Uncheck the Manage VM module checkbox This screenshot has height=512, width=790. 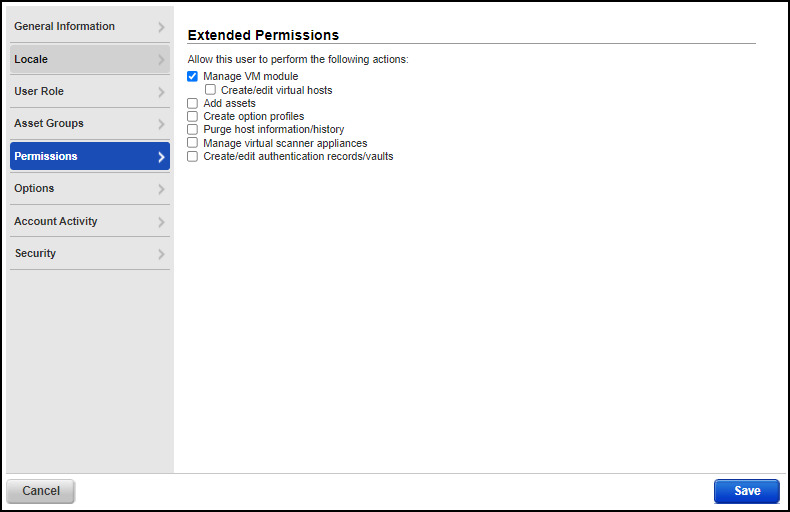point(193,77)
